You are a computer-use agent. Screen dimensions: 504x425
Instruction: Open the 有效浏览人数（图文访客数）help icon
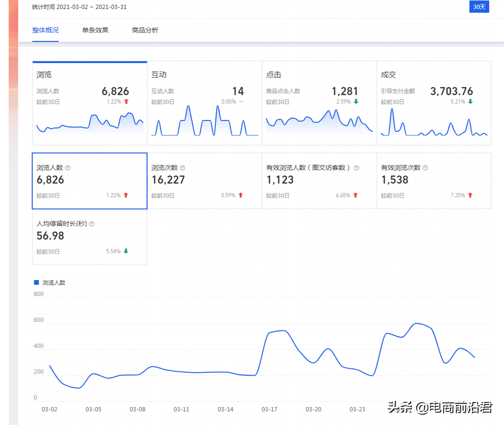(x=356, y=168)
